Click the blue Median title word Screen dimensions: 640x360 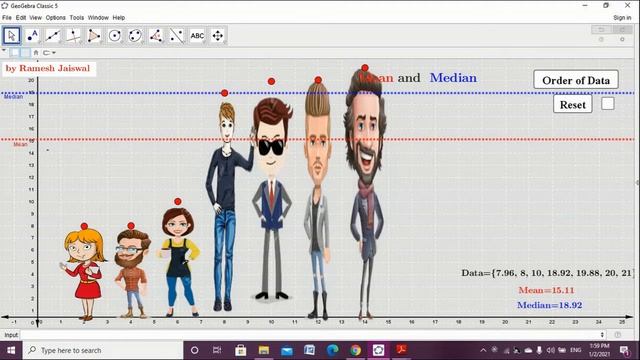pyautogui.click(x=453, y=78)
